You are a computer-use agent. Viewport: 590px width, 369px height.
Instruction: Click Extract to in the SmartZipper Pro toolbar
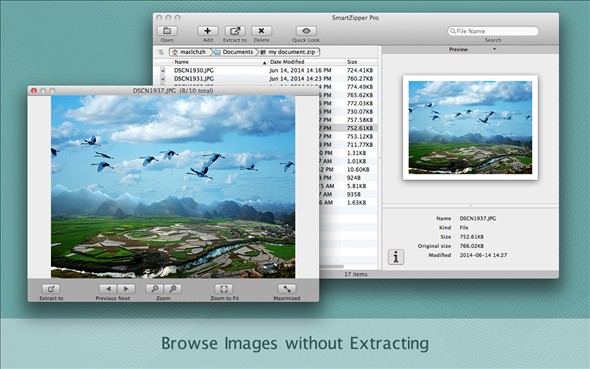click(x=235, y=31)
